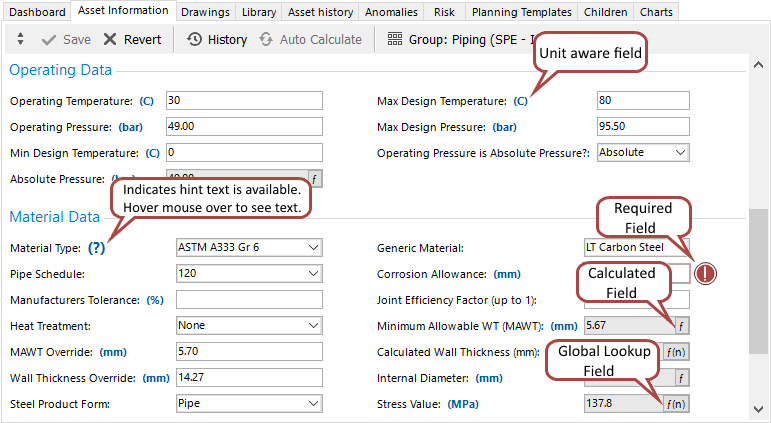Click the sort up/down arrows icon
The height and width of the screenshot is (423, 771).
coord(21,40)
